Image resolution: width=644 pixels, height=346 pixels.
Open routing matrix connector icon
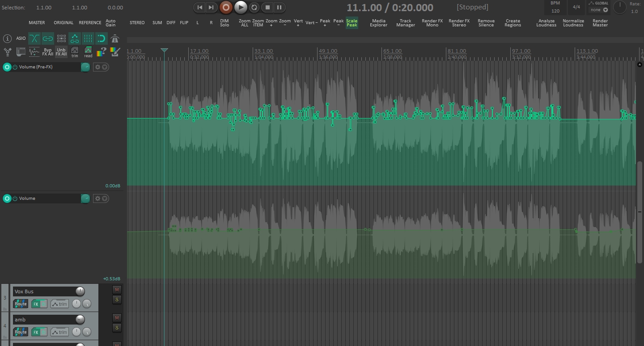8,52
